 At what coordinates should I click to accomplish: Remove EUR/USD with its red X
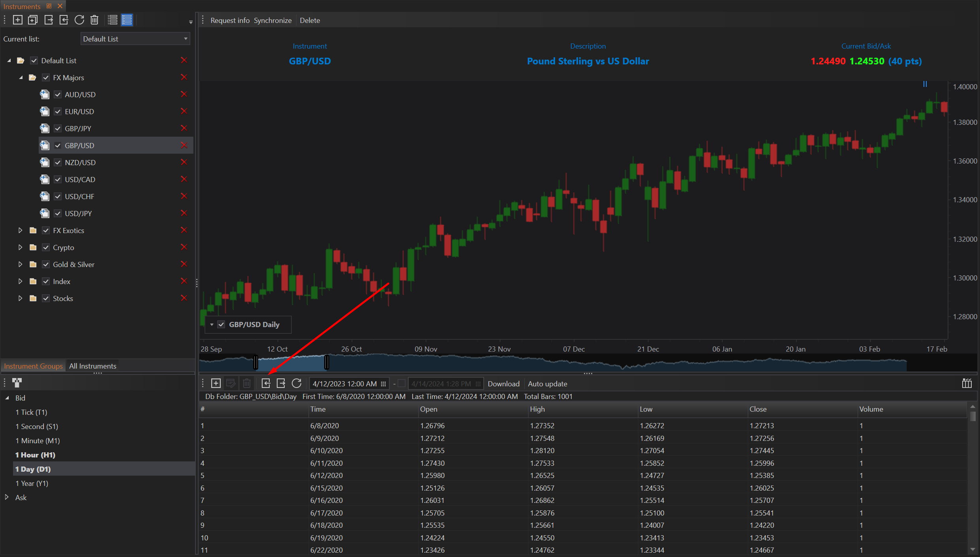[x=184, y=111]
